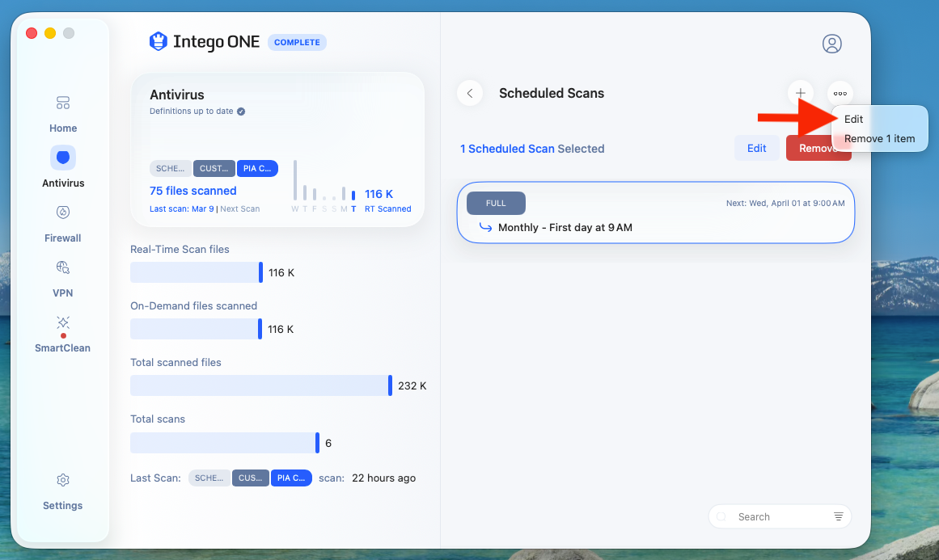This screenshot has height=560, width=939.
Task: Click the 22 hours ago value
Action: [384, 478]
